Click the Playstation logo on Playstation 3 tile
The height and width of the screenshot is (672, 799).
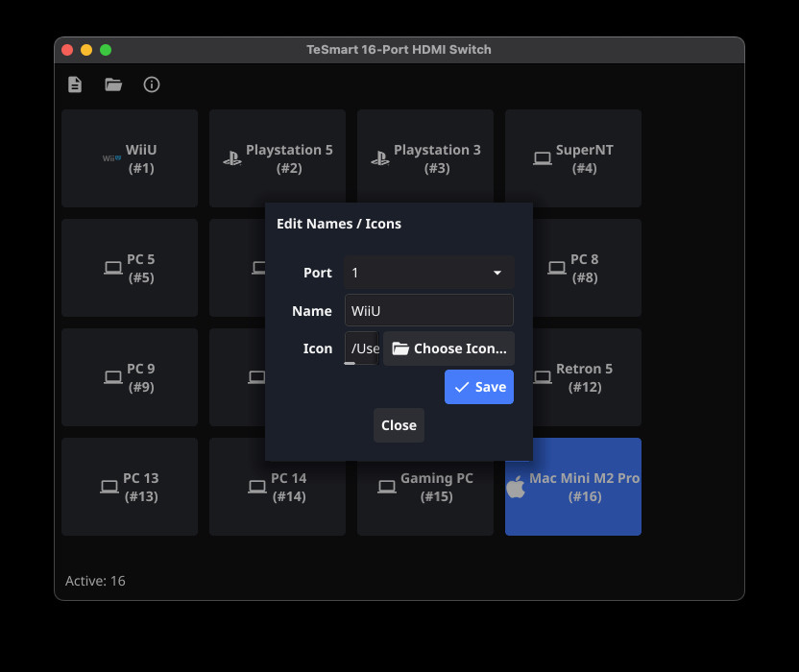[x=380, y=158]
